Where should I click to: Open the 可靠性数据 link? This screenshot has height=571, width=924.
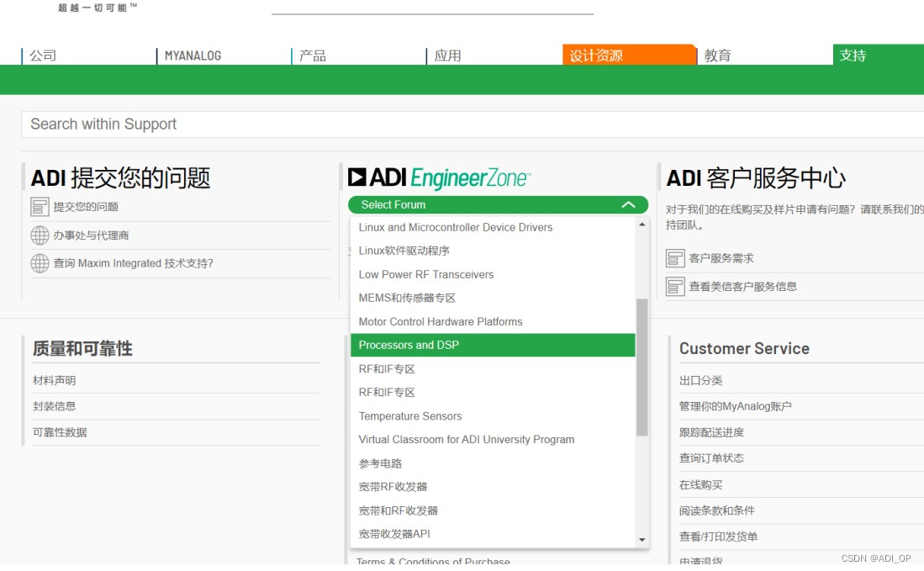coord(60,432)
